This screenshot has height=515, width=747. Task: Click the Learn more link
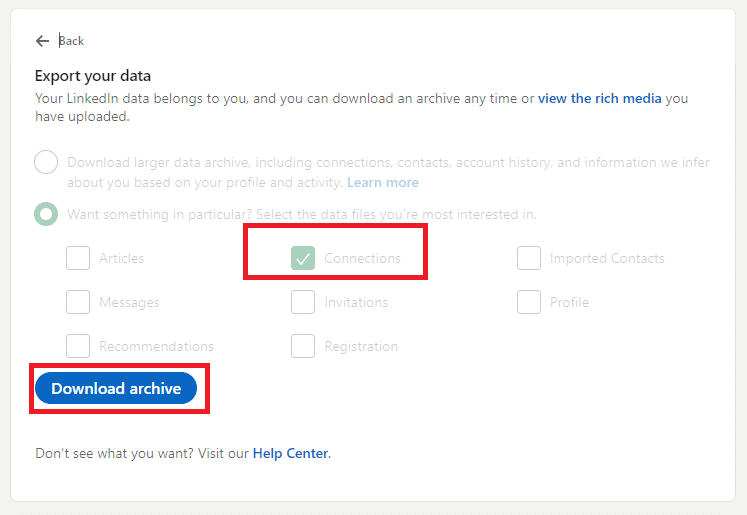click(x=383, y=183)
